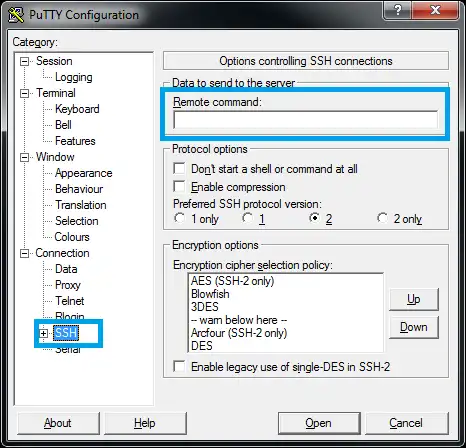The image size is (466, 448).
Task: Collapse the Connection tree node
Action: 24,253
